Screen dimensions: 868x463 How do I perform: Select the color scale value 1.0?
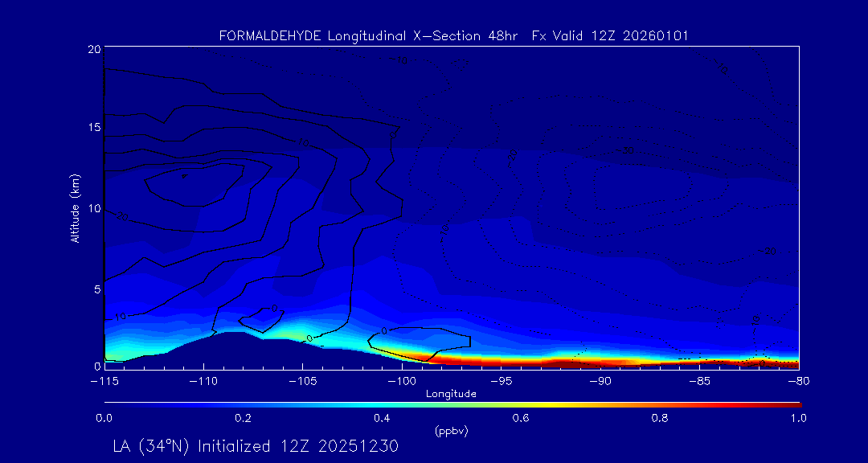click(798, 418)
